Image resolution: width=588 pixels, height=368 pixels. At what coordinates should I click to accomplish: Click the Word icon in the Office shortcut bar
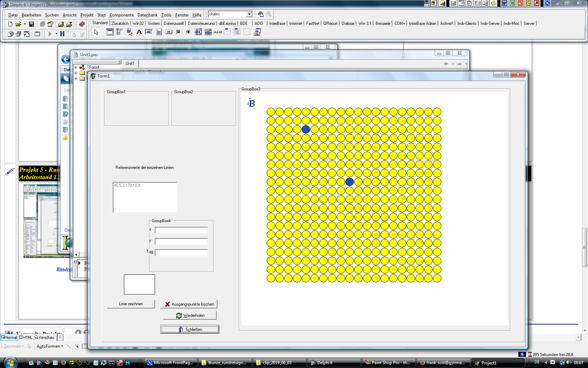(x=504, y=3)
